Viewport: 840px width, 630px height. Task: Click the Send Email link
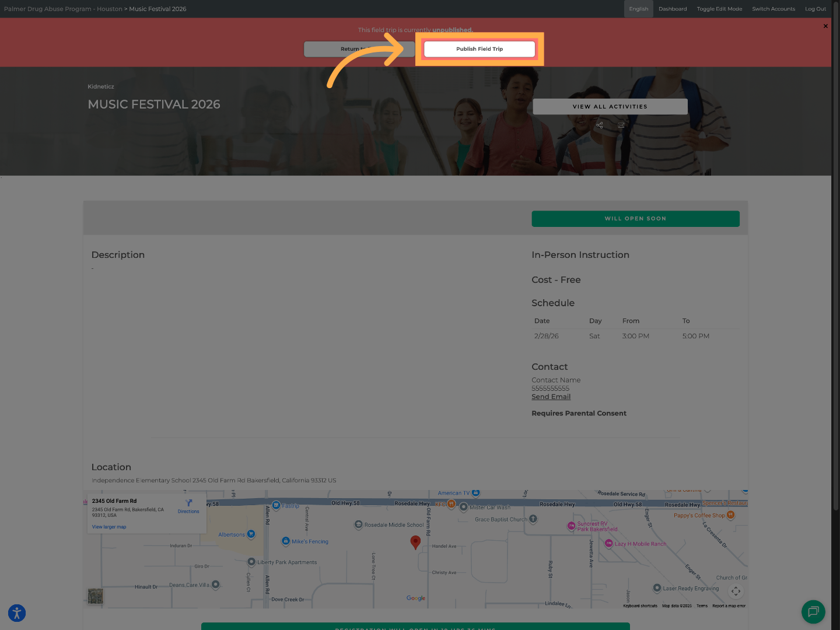[551, 397]
